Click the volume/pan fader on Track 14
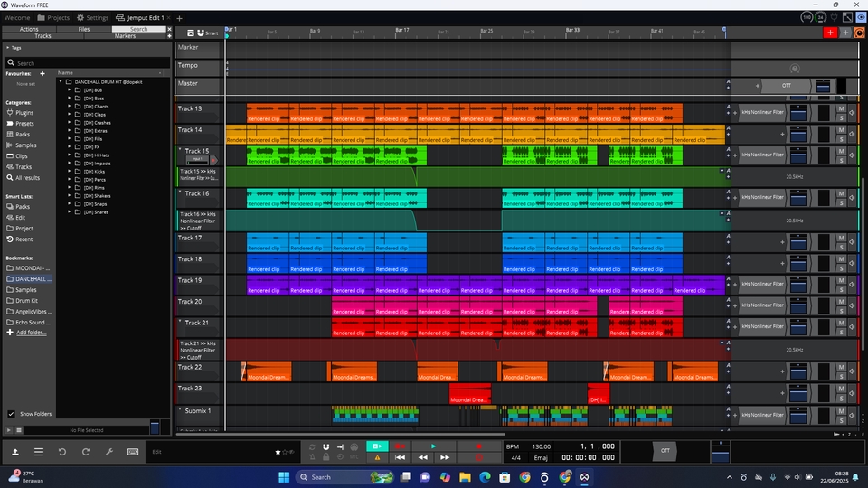The width and height of the screenshot is (868, 488). click(797, 134)
